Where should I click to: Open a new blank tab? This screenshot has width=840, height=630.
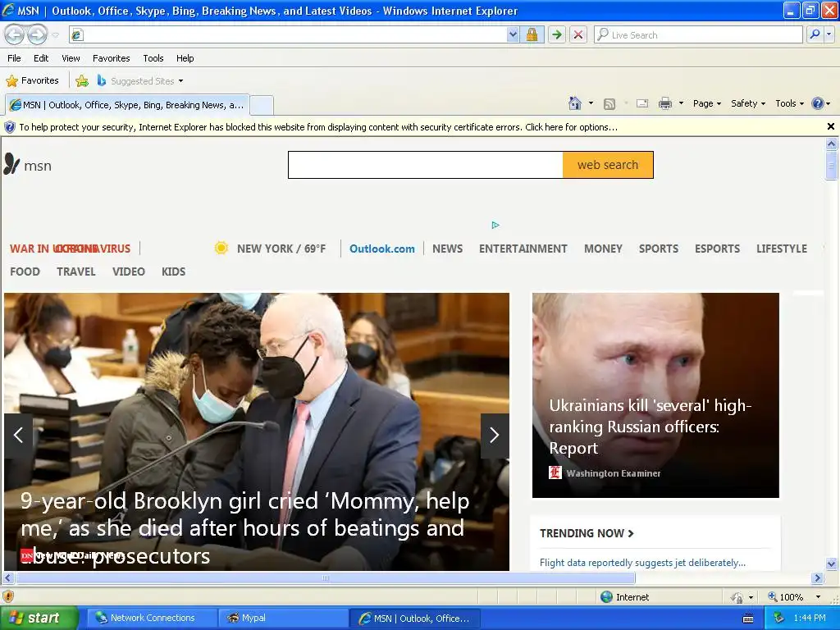tap(262, 105)
